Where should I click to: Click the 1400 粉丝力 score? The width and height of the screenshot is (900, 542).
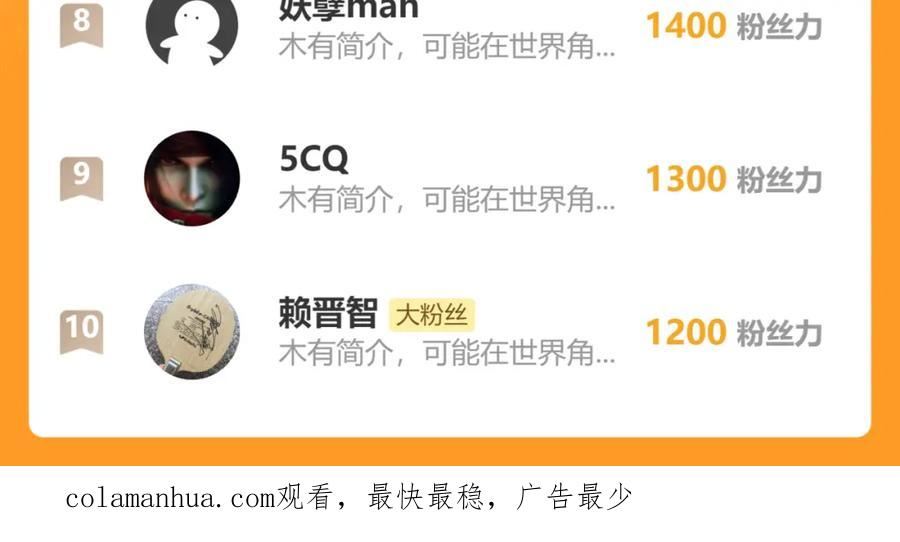pyautogui.click(x=734, y=26)
